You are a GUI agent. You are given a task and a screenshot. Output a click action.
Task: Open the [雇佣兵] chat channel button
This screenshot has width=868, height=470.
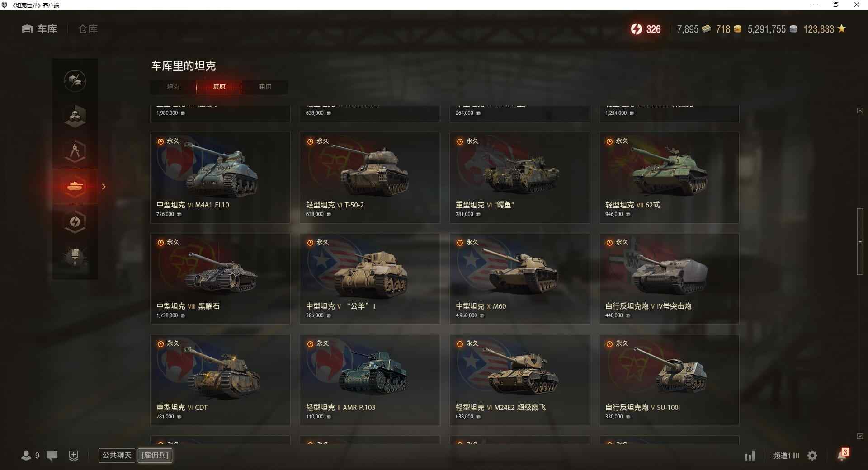pos(155,455)
